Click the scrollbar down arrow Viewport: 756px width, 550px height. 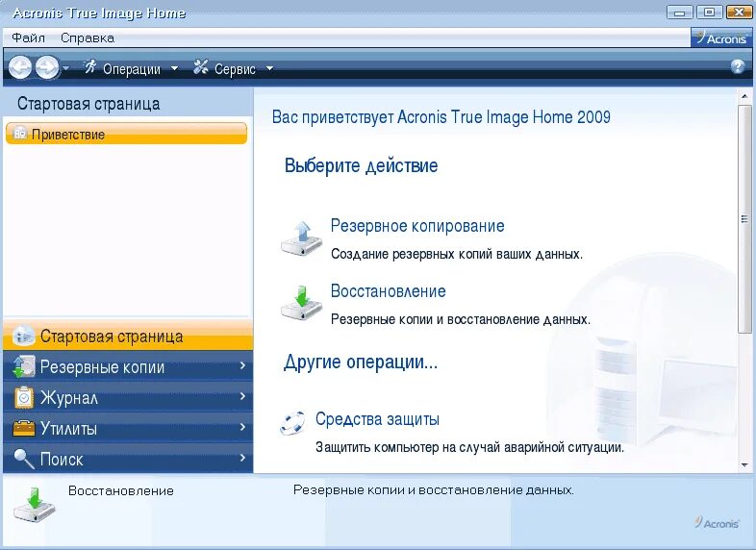pyautogui.click(x=744, y=465)
